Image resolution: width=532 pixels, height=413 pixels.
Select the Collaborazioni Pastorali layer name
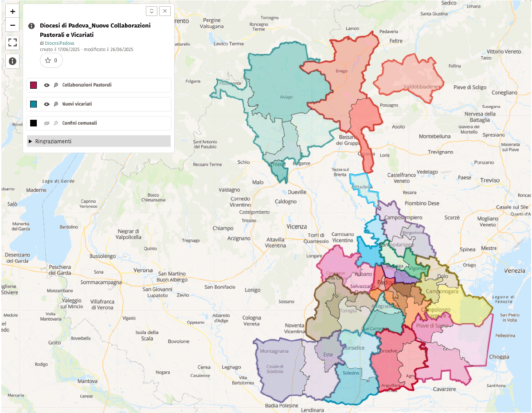tap(87, 85)
